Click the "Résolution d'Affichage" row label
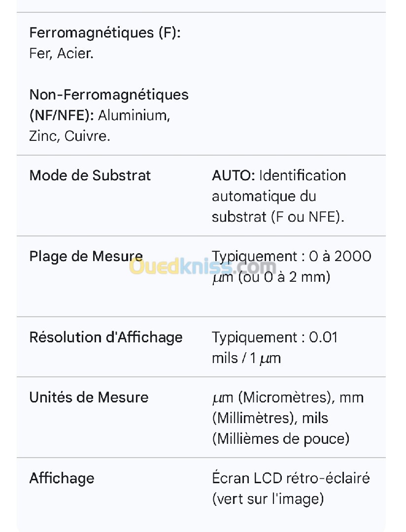Image resolution: width=406 pixels, height=532 pixels. (106, 337)
